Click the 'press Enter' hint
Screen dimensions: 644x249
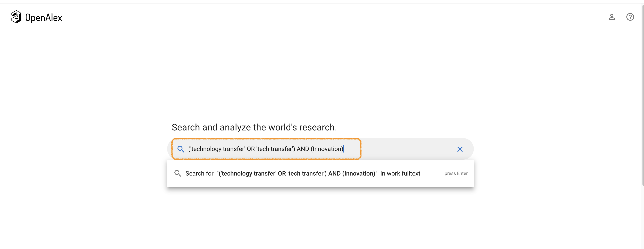click(456, 173)
